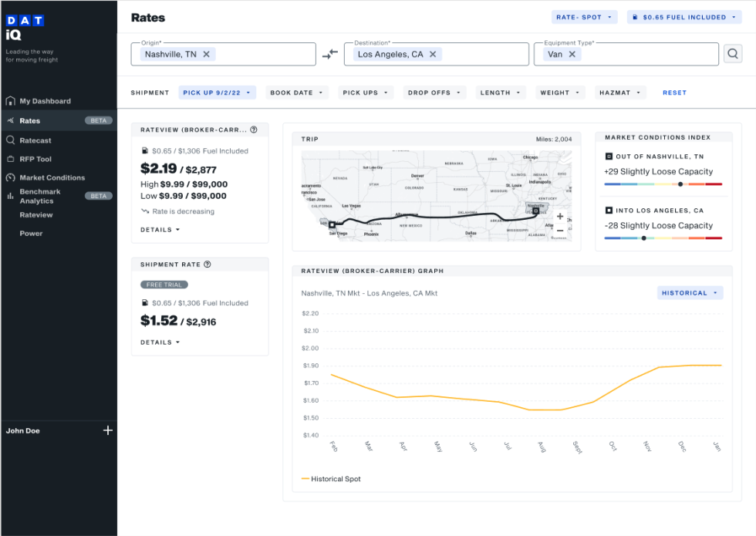Open Market Conditions in sidebar
This screenshot has width=756, height=536.
[52, 177]
